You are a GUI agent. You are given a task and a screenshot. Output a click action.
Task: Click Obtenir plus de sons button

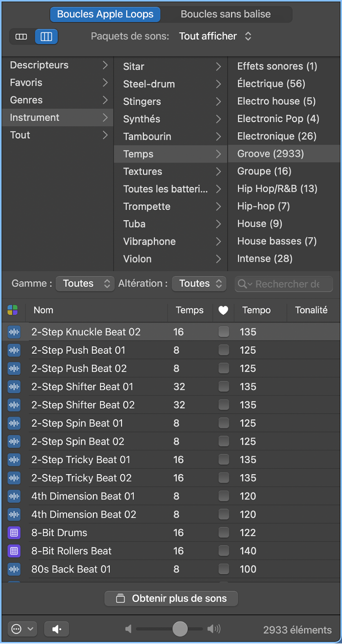171,598
